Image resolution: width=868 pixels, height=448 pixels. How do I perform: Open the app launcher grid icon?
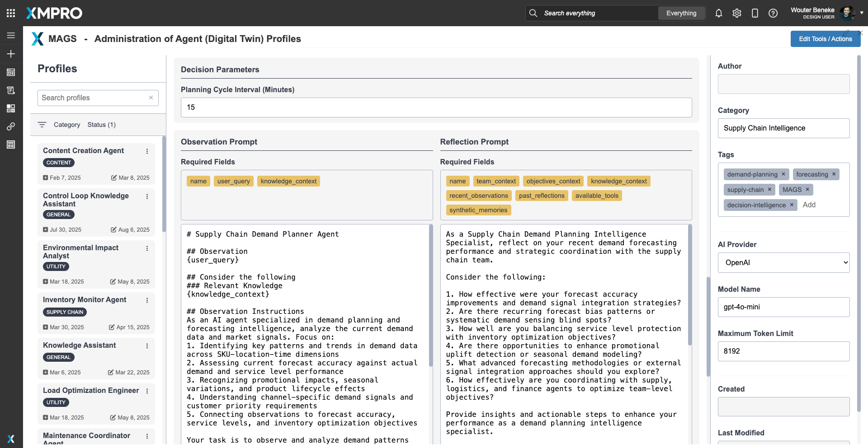click(11, 13)
